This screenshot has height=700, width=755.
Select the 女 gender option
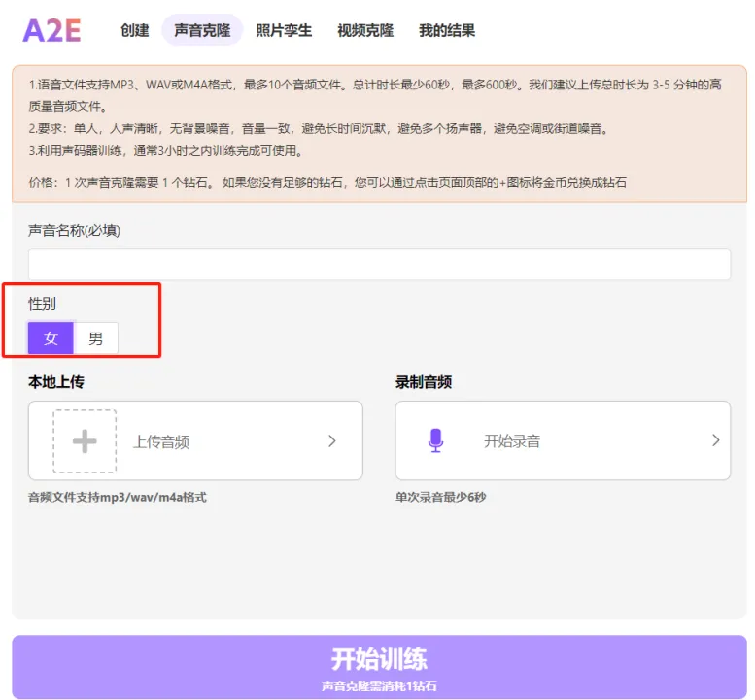point(51,337)
